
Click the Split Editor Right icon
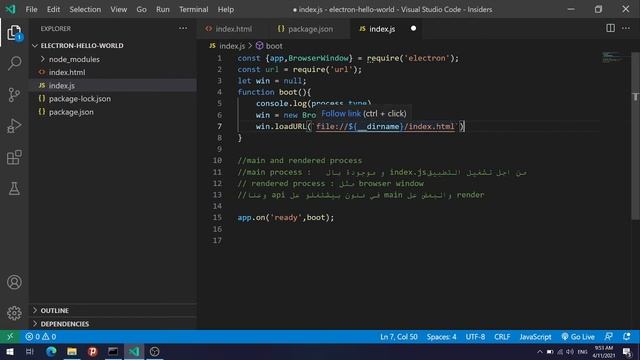610,28
